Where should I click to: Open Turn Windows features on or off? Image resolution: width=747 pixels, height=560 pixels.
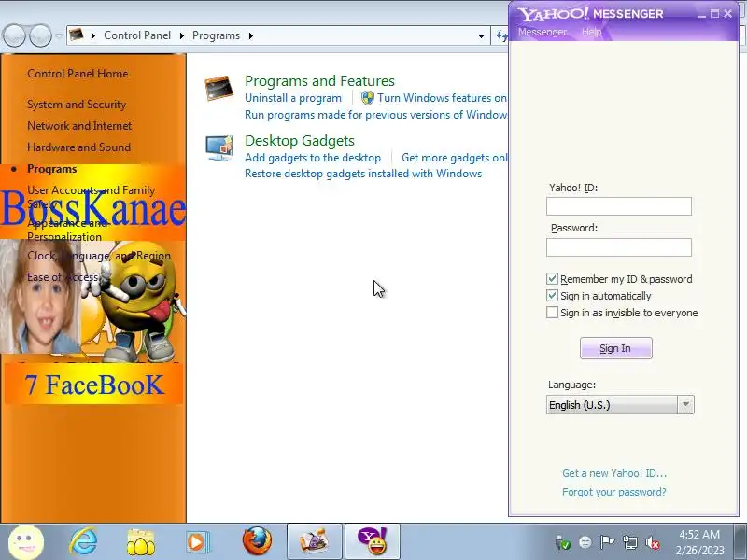click(x=442, y=98)
